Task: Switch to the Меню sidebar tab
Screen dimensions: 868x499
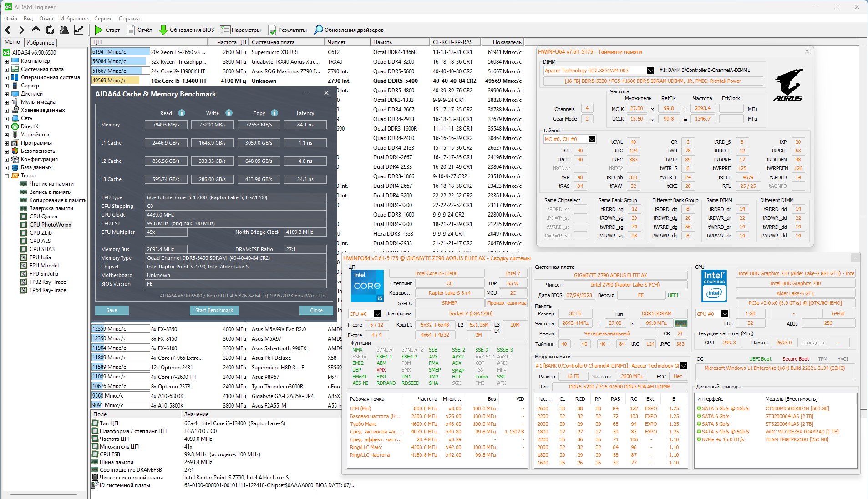Action: (12, 42)
